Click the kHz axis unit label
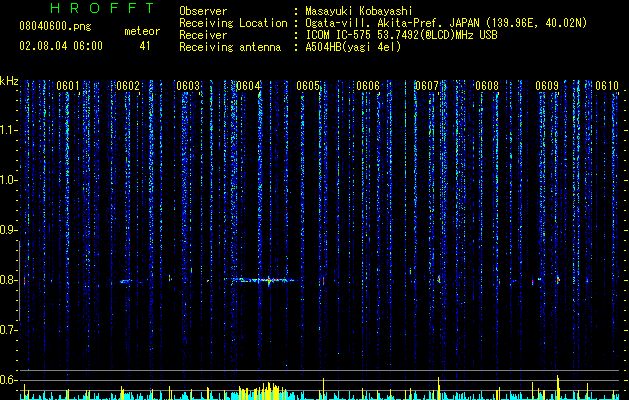Image resolution: width=629 pixels, height=400 pixels. click(9, 81)
